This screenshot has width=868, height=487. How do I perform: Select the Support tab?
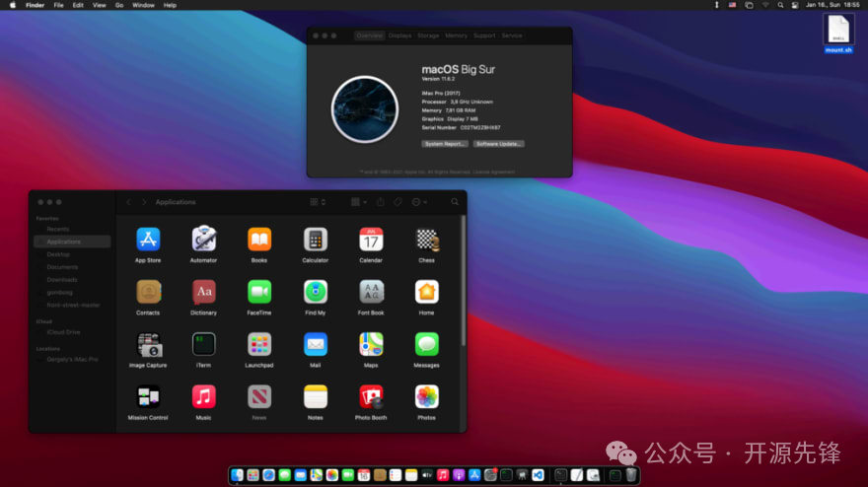pyautogui.click(x=484, y=35)
